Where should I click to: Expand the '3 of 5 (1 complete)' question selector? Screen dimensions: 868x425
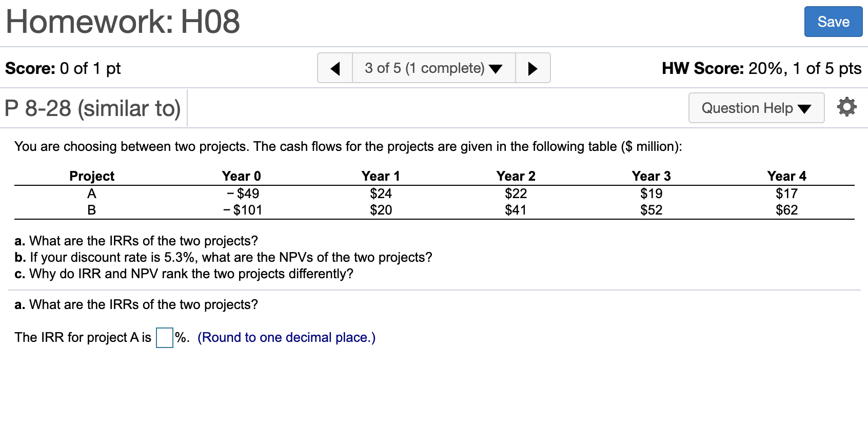[432, 68]
